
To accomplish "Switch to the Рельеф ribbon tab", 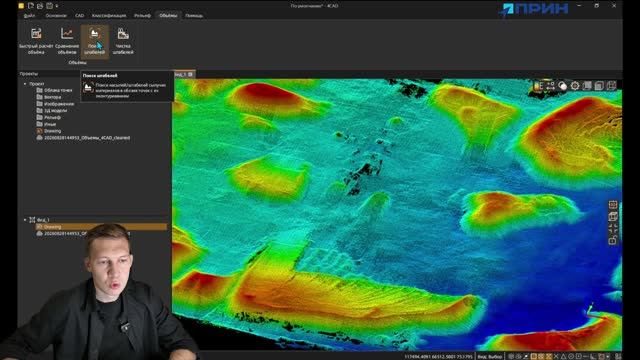I will coord(142,16).
